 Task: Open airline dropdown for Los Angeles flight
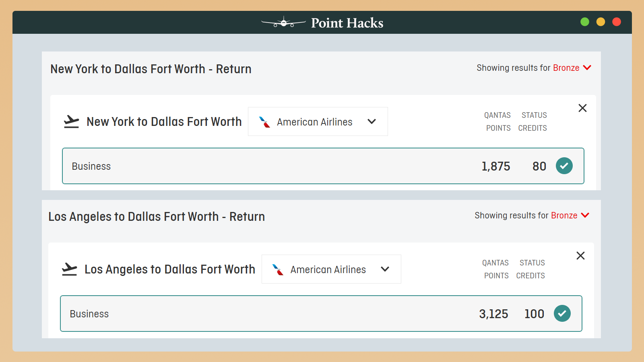[x=385, y=269]
